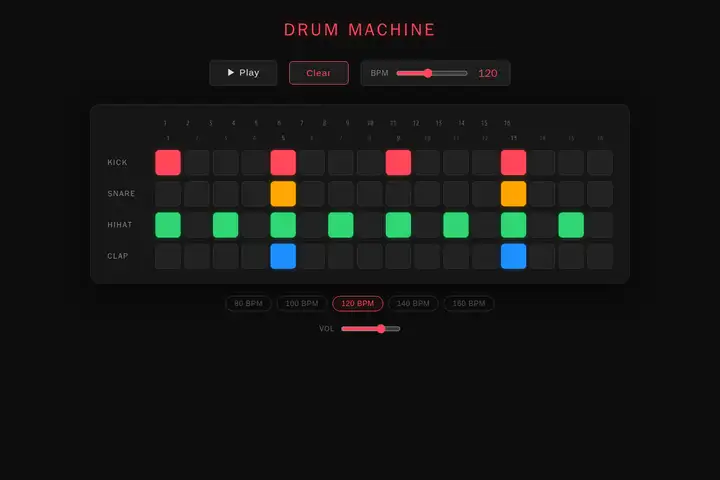
Task: Turn off the red Kick pad at step 1
Action: point(168,163)
